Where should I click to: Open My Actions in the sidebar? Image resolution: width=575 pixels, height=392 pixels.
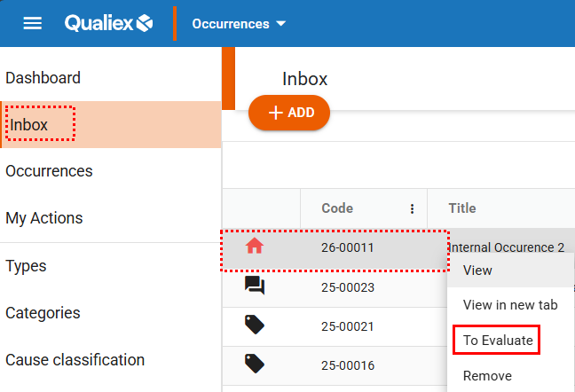pos(44,218)
